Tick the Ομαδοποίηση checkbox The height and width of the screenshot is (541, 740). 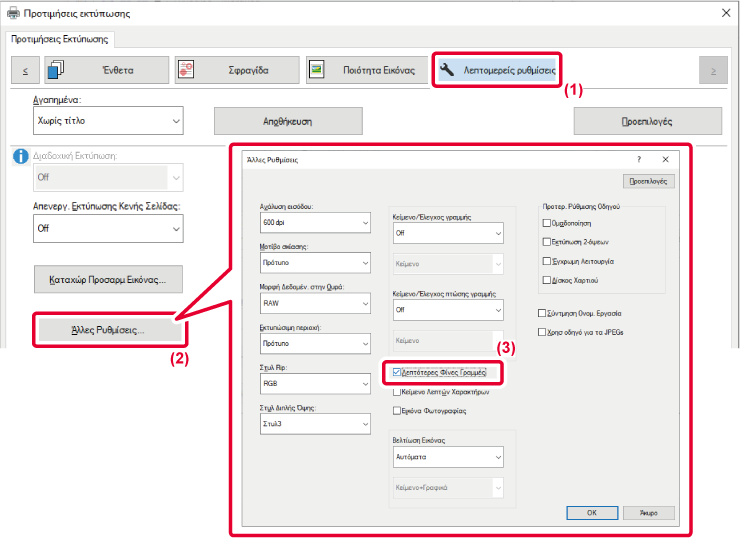(547, 223)
